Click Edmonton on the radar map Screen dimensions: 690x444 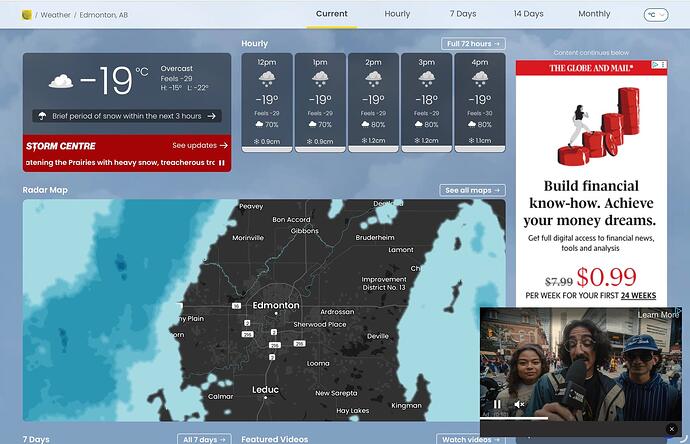point(275,305)
